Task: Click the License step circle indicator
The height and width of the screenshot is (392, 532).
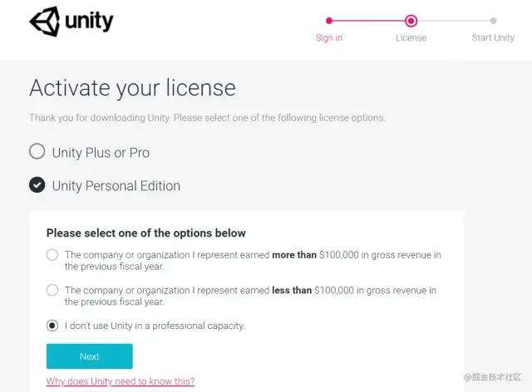Action: point(411,21)
